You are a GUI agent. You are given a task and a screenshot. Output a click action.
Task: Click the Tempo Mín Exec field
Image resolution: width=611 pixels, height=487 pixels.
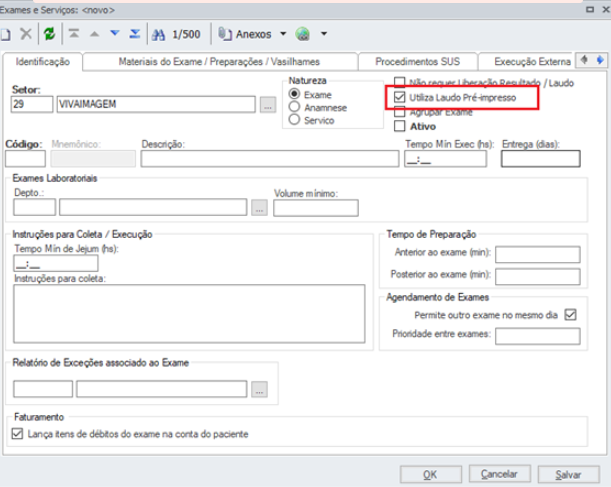tap(445, 159)
